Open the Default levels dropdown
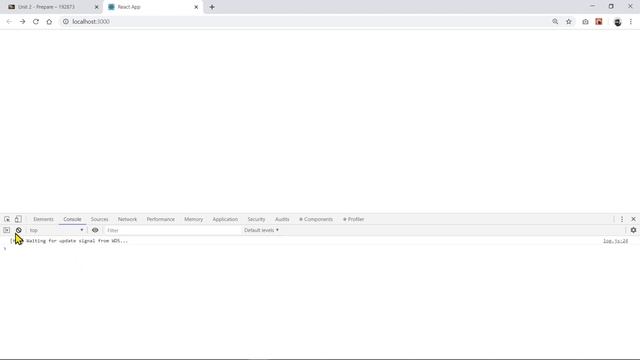 (x=261, y=230)
